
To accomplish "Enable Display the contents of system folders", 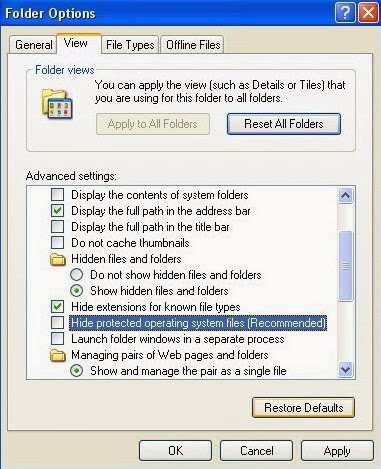I will click(57, 195).
